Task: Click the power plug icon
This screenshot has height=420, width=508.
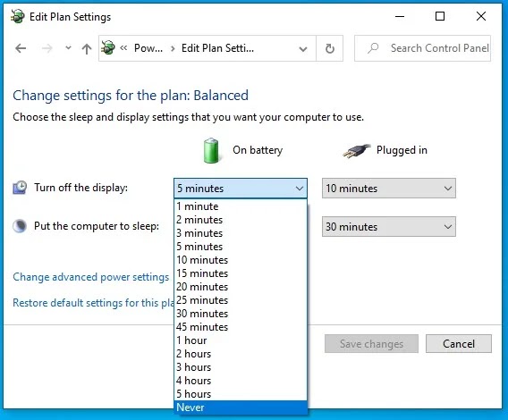Action: [357, 151]
